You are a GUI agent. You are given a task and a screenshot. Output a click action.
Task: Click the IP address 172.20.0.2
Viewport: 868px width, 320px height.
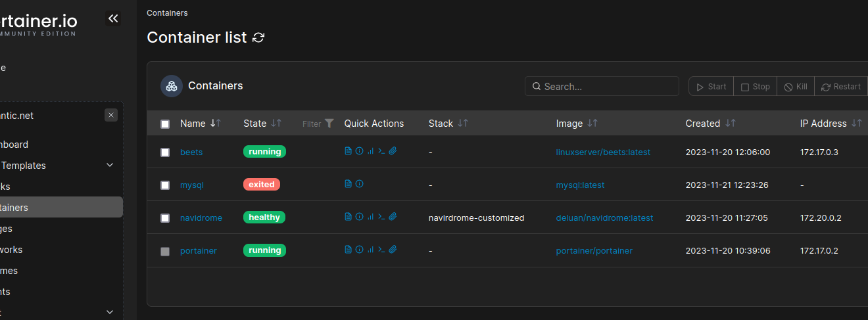(820, 217)
